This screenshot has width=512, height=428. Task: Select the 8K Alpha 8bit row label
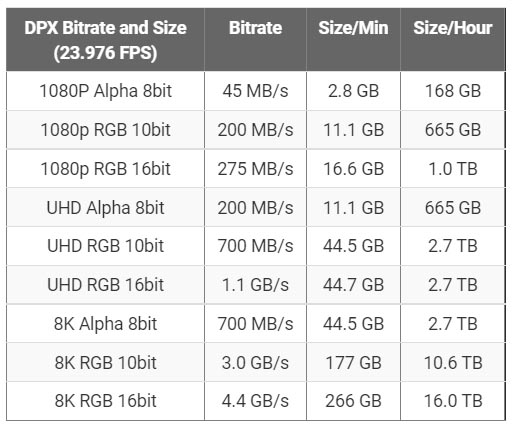pos(105,324)
